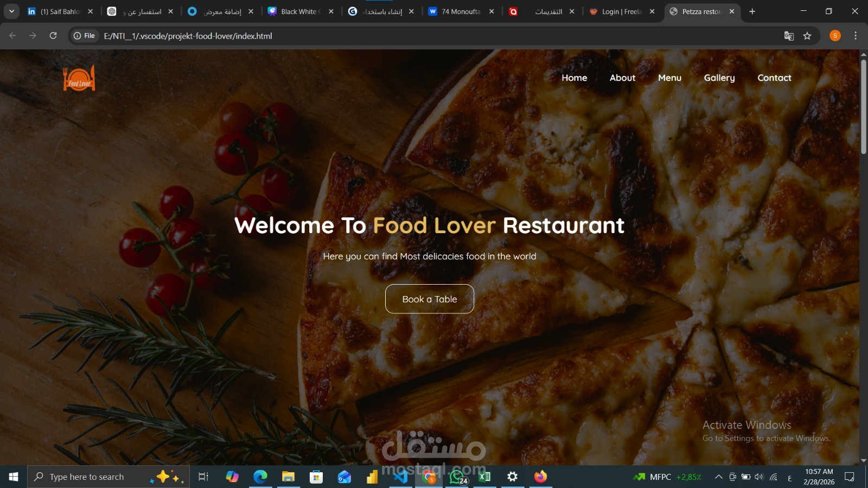Open the Chrome profile avatar
The width and height of the screenshot is (868, 488).
pyautogui.click(x=835, y=36)
